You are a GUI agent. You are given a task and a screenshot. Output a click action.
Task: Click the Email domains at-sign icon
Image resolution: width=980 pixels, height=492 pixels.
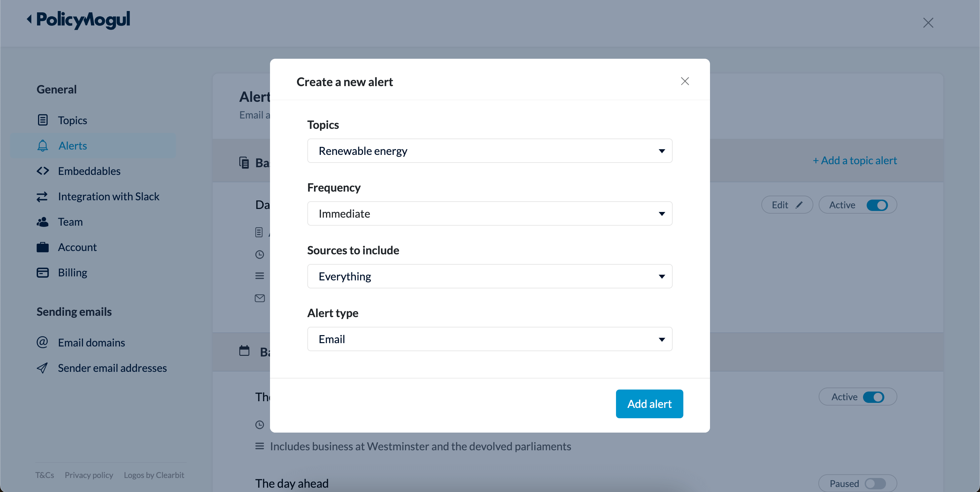tap(42, 342)
